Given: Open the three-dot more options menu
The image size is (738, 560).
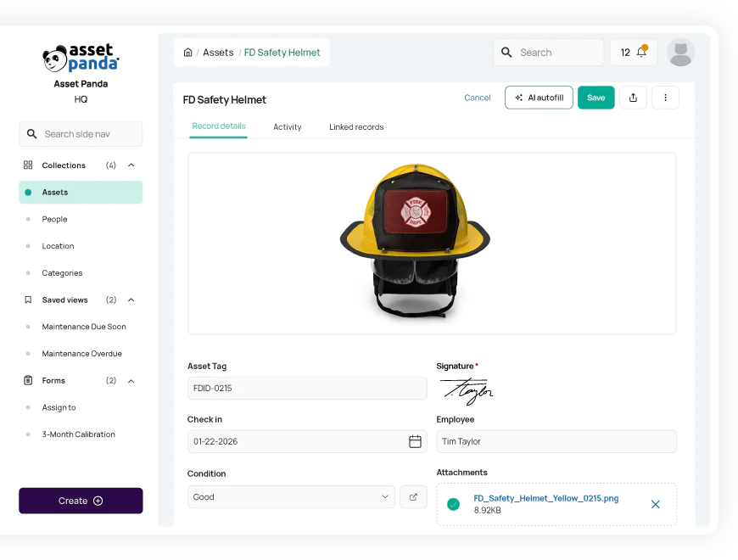Looking at the screenshot, I should [665, 98].
